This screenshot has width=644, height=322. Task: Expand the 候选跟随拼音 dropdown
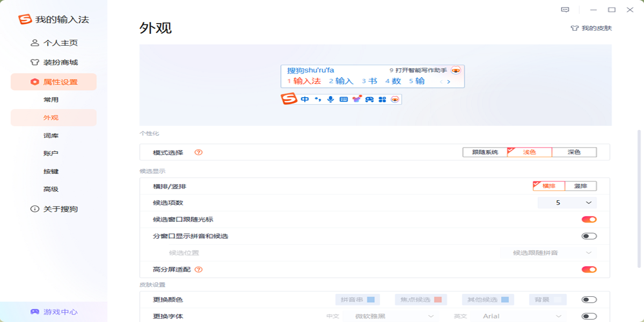pyautogui.click(x=548, y=253)
